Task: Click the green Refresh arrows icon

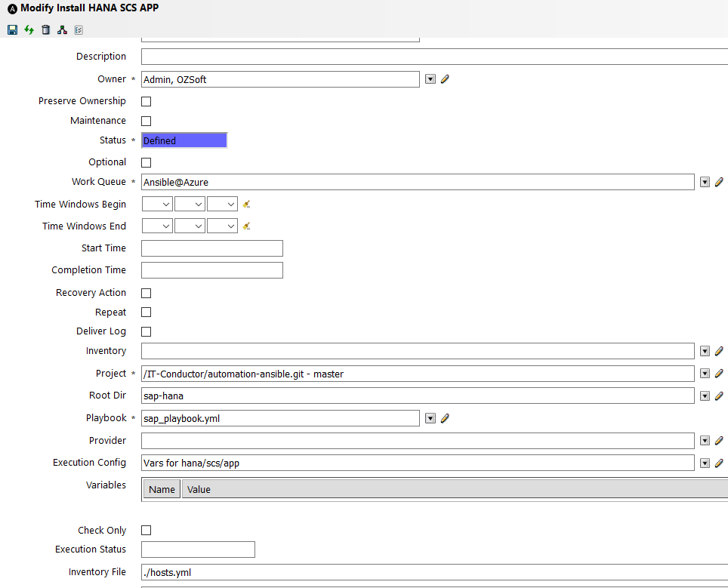Action: tap(29, 30)
